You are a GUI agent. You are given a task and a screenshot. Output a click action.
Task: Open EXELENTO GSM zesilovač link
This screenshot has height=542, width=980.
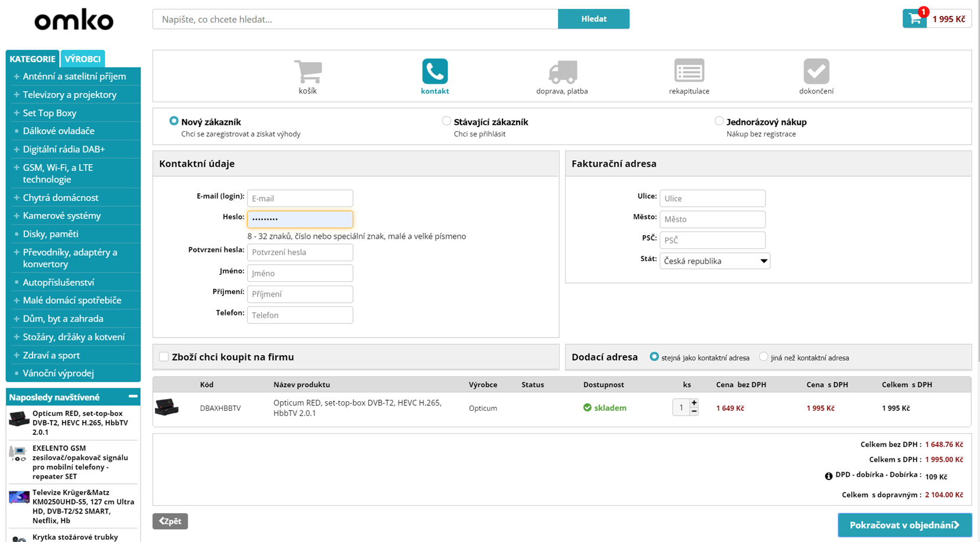coord(80,462)
